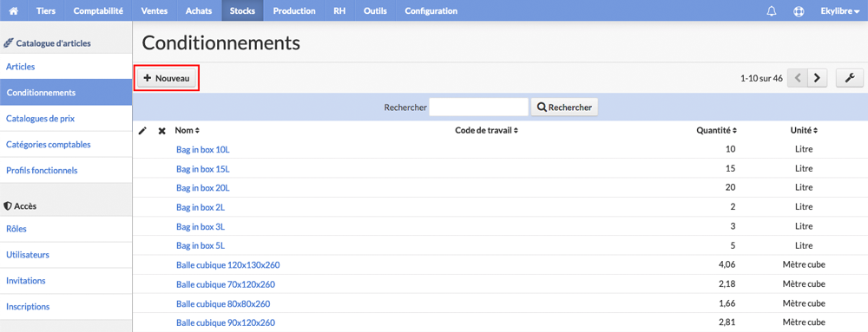Image resolution: width=868 pixels, height=332 pixels.
Task: Select Conditionnements in the sidebar
Action: point(66,92)
